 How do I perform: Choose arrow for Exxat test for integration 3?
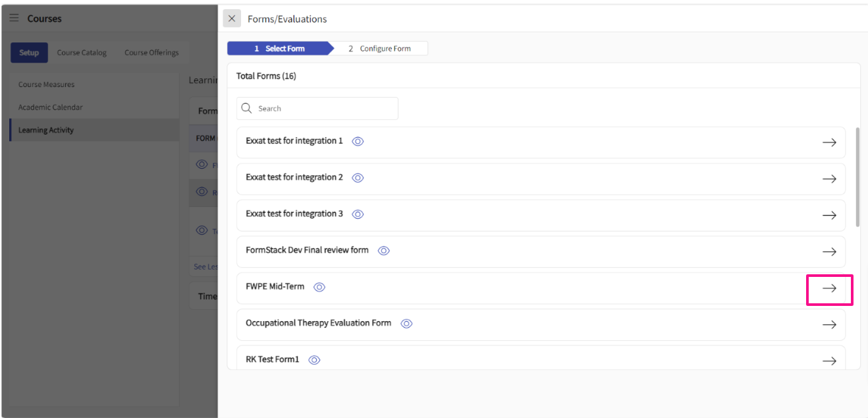(829, 215)
